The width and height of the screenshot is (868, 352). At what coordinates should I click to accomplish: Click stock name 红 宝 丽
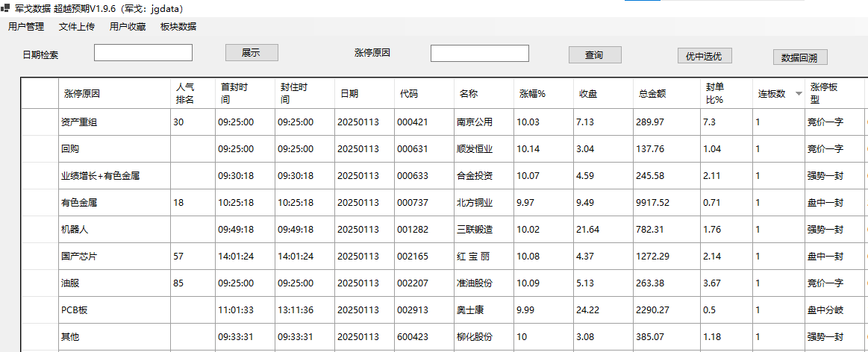point(484,257)
